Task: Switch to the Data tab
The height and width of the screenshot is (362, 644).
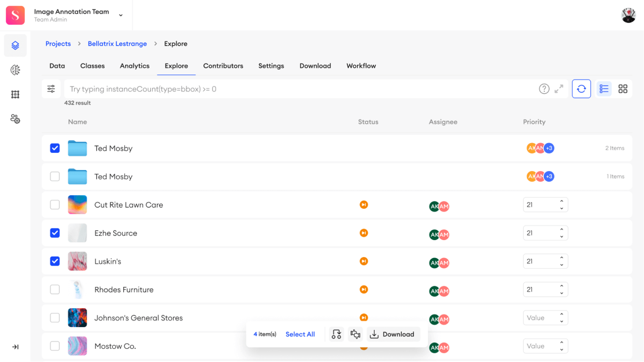Action: tap(57, 66)
